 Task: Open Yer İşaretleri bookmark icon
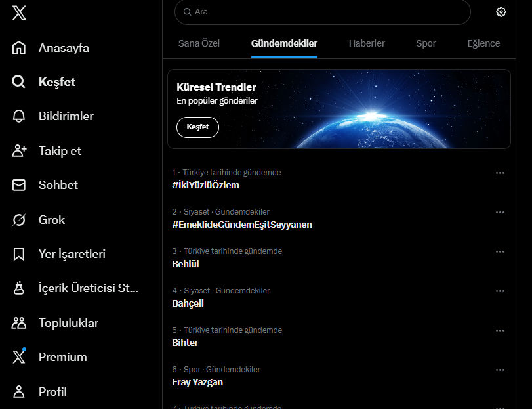(19, 254)
